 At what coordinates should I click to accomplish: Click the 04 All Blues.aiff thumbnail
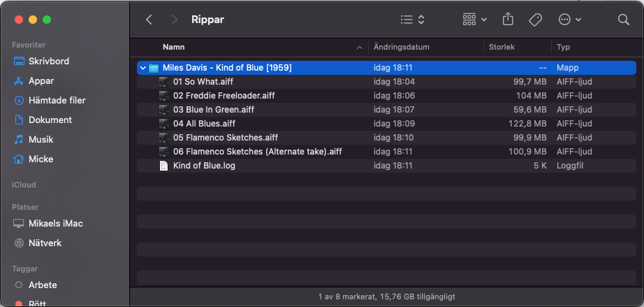tap(164, 124)
